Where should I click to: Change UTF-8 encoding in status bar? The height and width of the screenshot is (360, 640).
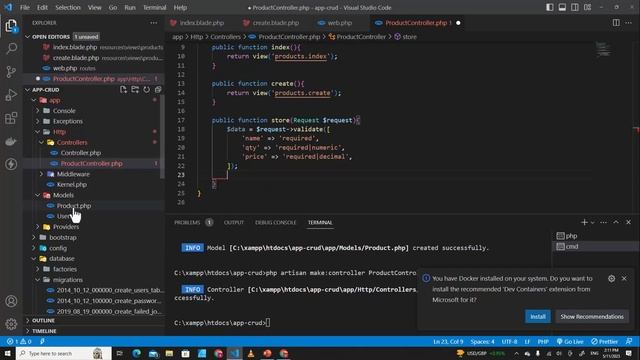tap(509, 341)
